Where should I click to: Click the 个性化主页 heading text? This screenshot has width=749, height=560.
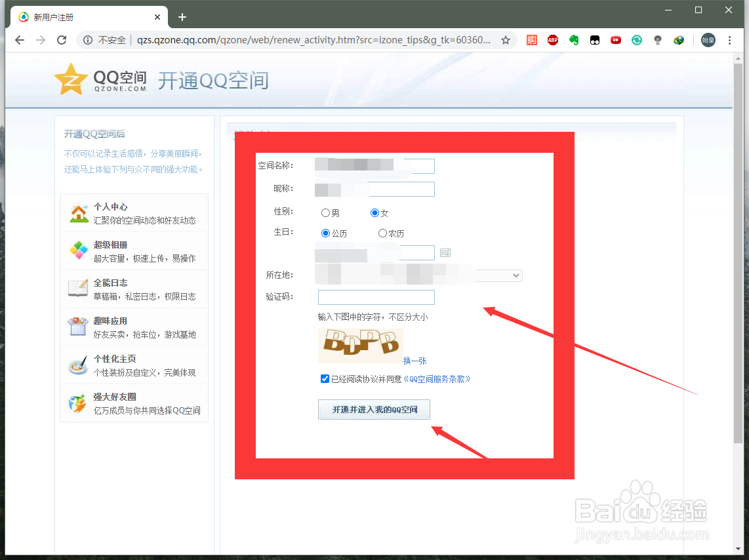tap(115, 359)
